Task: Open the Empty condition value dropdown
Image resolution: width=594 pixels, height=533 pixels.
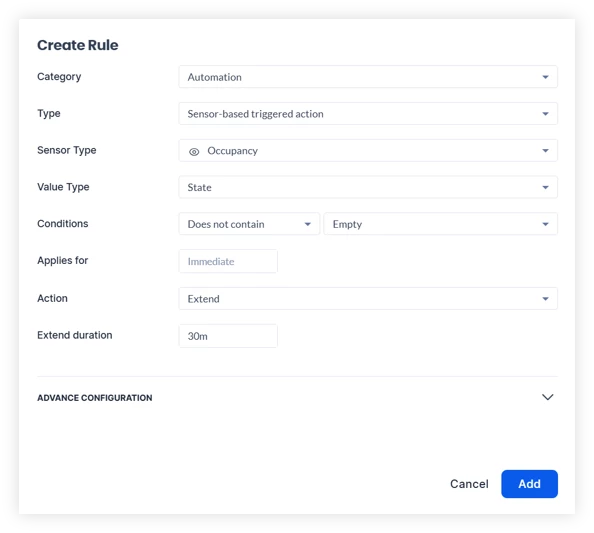Action: 441,224
